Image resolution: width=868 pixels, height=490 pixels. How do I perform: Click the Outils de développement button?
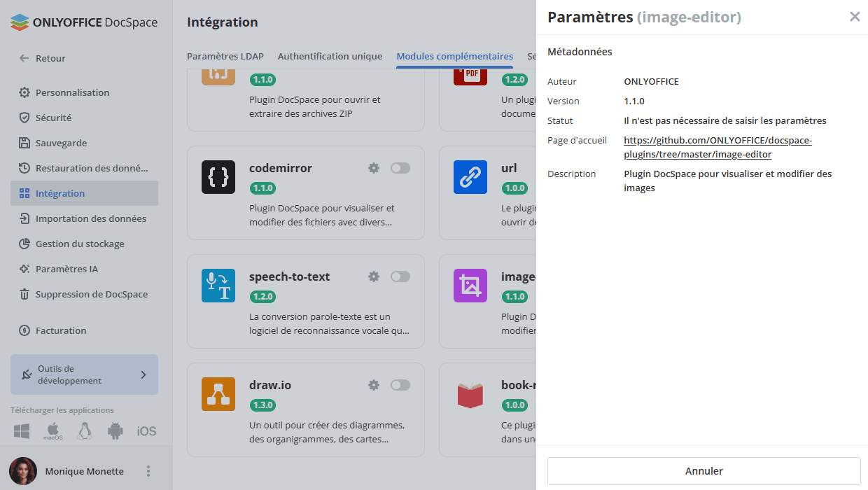(84, 374)
